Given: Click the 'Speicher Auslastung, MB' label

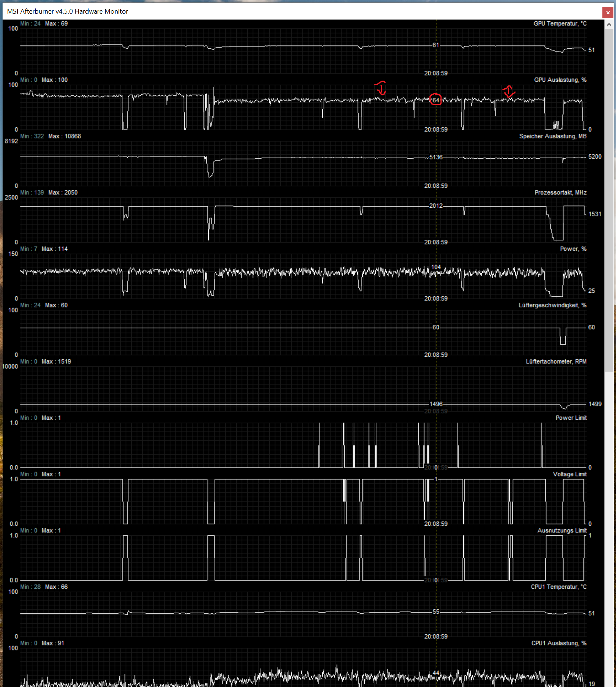Looking at the screenshot, I should click(553, 136).
